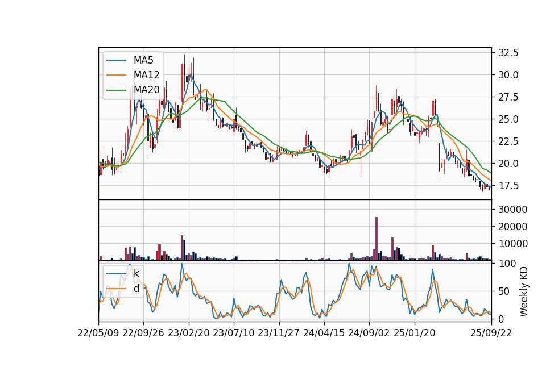Viewport: 546px width, 392px height.
Task: Click the 30.0 price axis tick
Action: coord(508,75)
